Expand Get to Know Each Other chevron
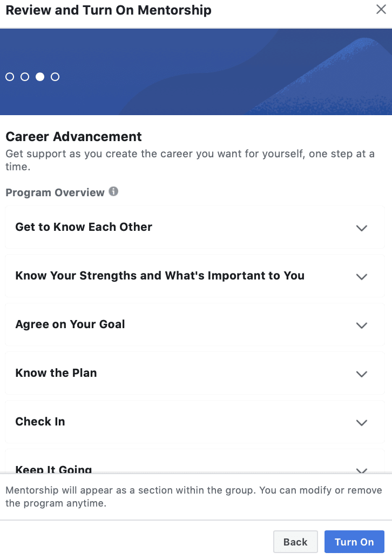 pos(362,228)
